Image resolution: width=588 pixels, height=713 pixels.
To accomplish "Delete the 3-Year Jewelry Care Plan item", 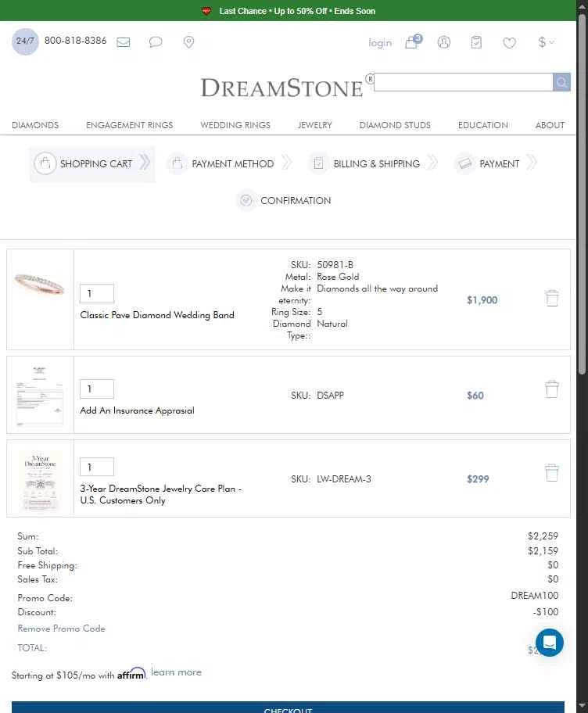I will (551, 472).
